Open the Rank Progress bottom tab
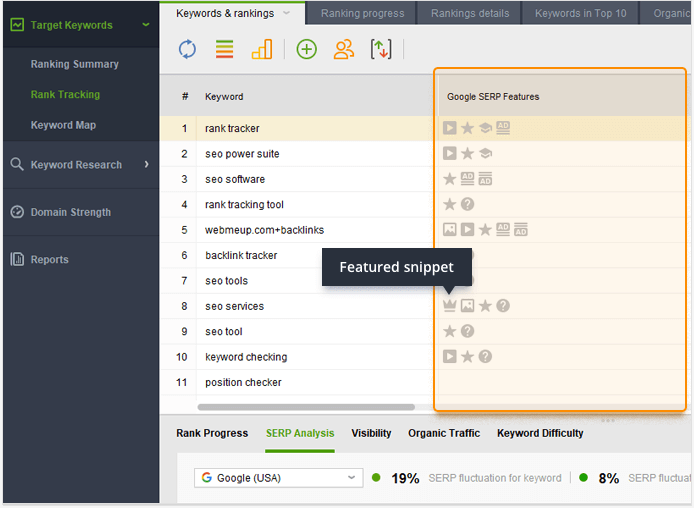 (212, 433)
